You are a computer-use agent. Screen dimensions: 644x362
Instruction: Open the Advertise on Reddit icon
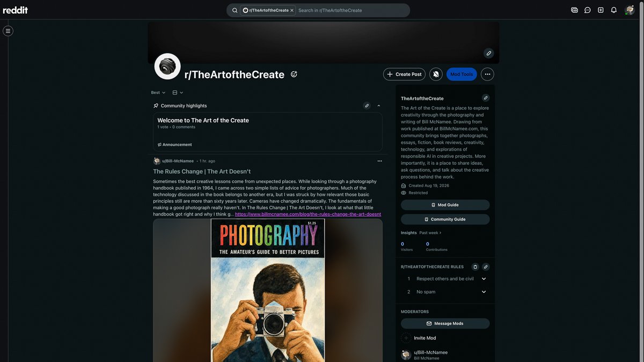pos(574,10)
